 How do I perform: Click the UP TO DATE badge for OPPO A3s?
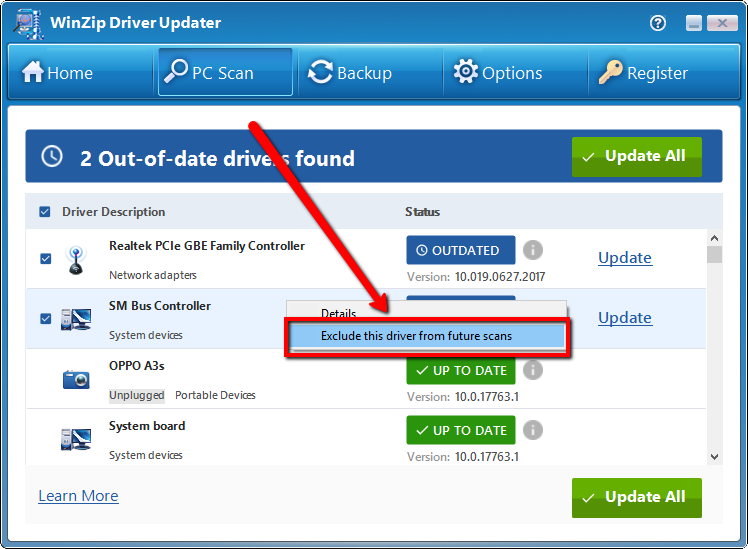[461, 371]
